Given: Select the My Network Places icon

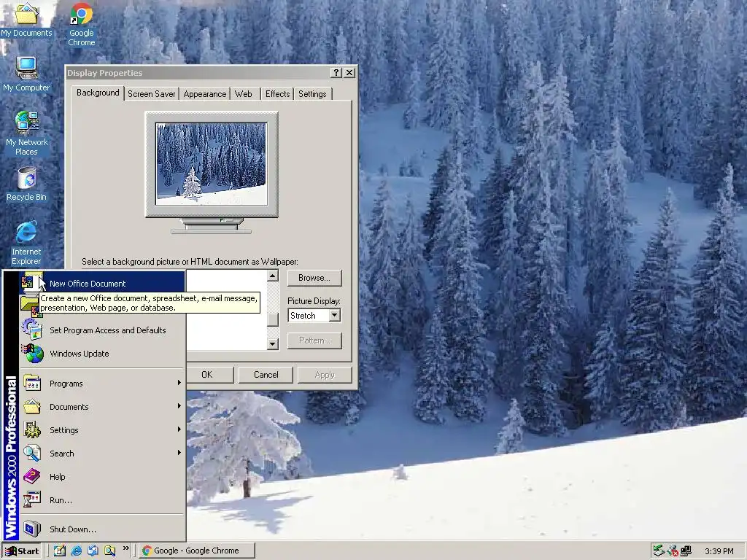Looking at the screenshot, I should (26, 133).
